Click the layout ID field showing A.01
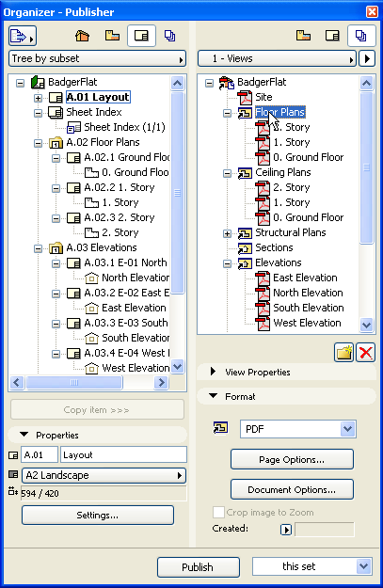 (x=40, y=454)
